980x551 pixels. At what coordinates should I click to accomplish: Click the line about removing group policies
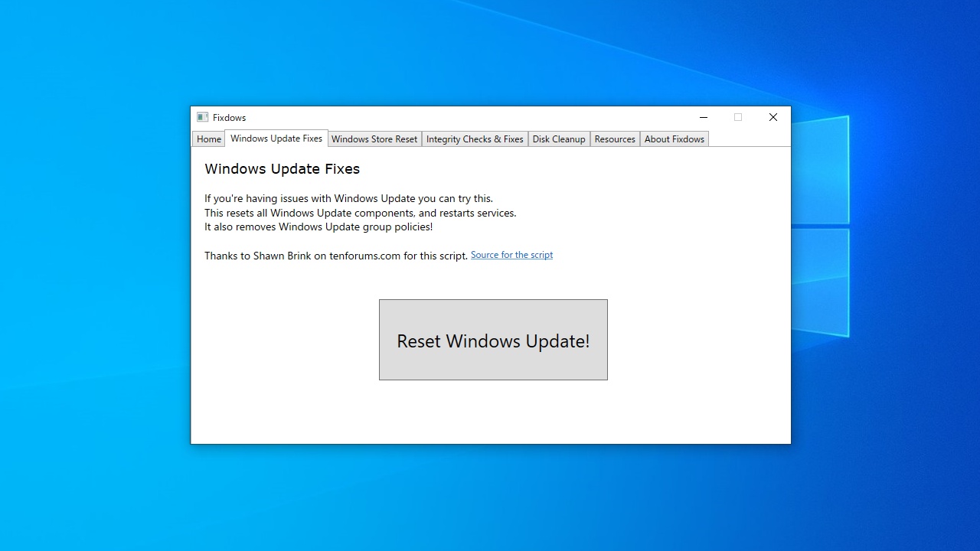[318, 227]
